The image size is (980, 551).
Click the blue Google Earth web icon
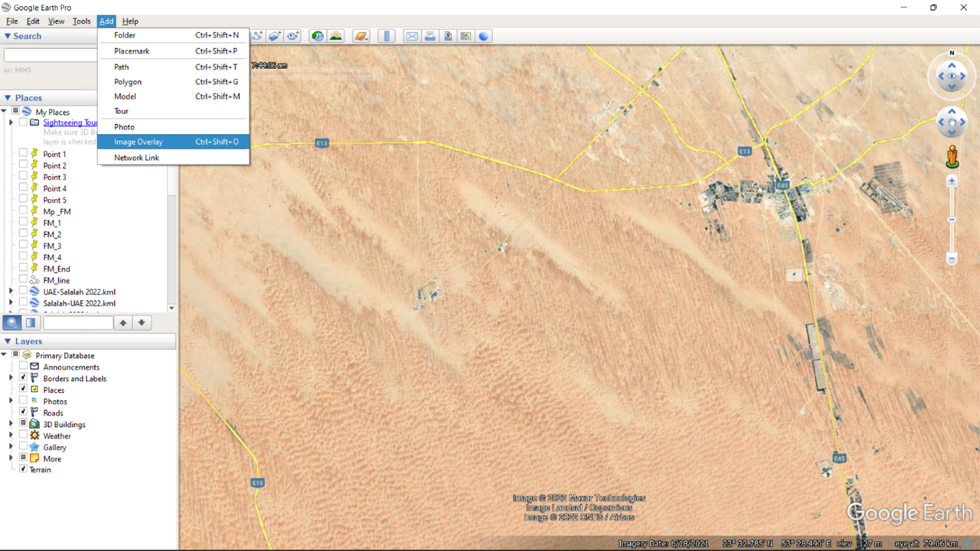[x=484, y=36]
